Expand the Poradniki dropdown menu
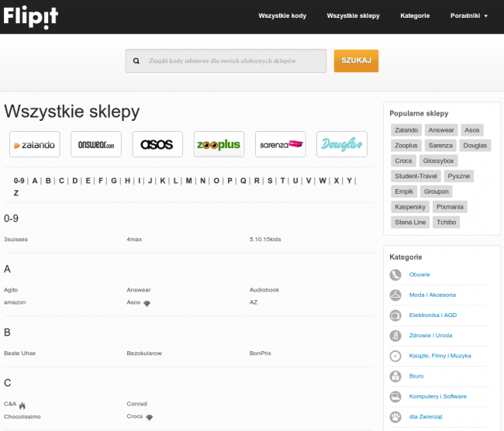This screenshot has height=431, width=504. point(469,16)
